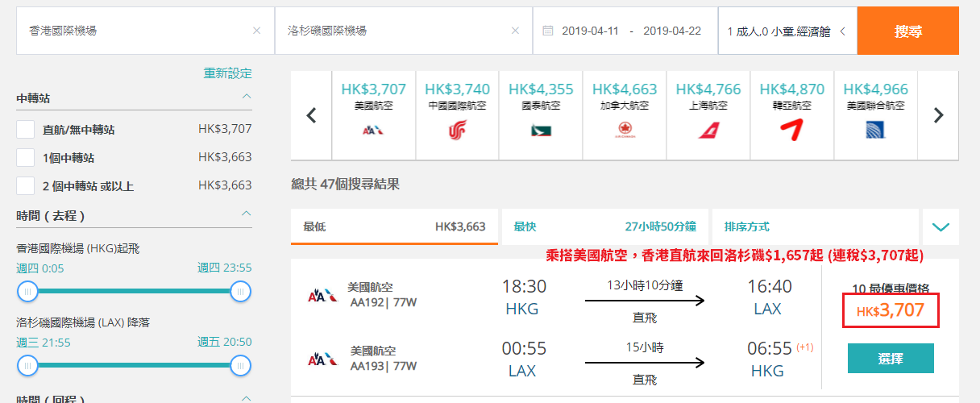Click LAX arrival slider left handle
The height and width of the screenshot is (403, 980).
28,366
